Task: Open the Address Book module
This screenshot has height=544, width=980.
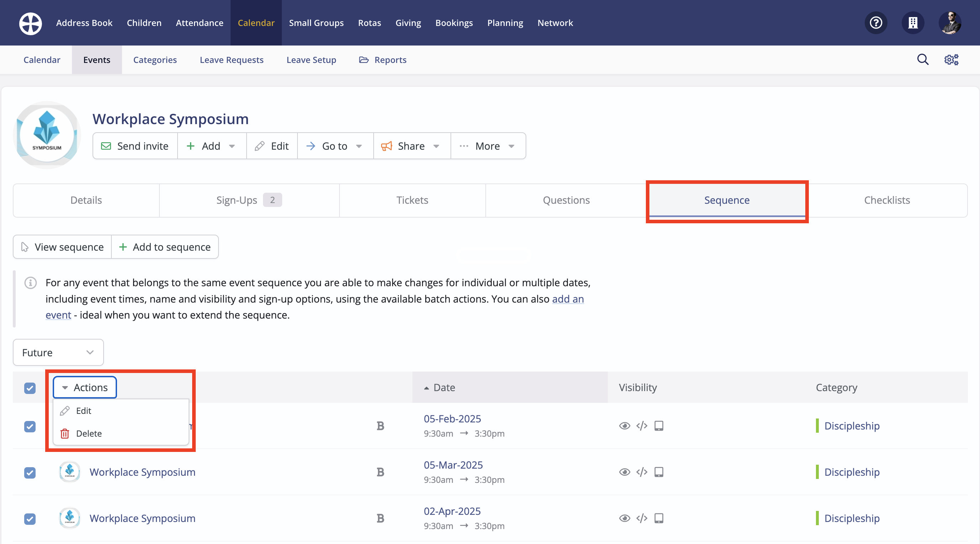Action: pyautogui.click(x=84, y=23)
